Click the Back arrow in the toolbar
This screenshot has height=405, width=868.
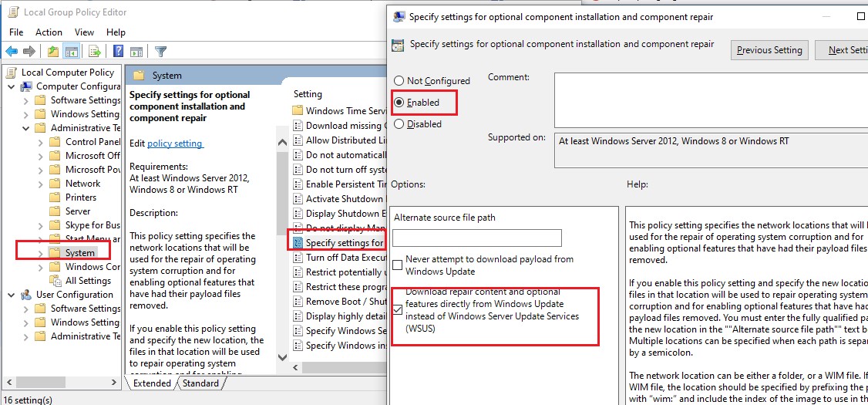[x=12, y=52]
